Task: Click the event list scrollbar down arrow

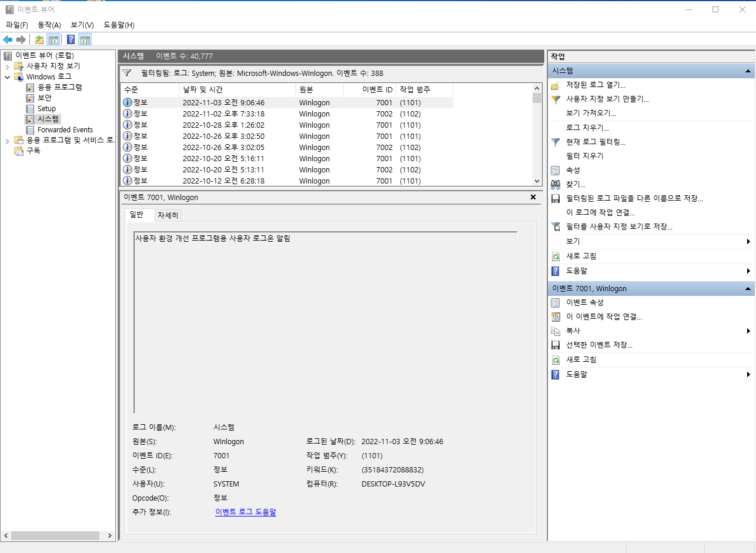Action: click(x=537, y=181)
